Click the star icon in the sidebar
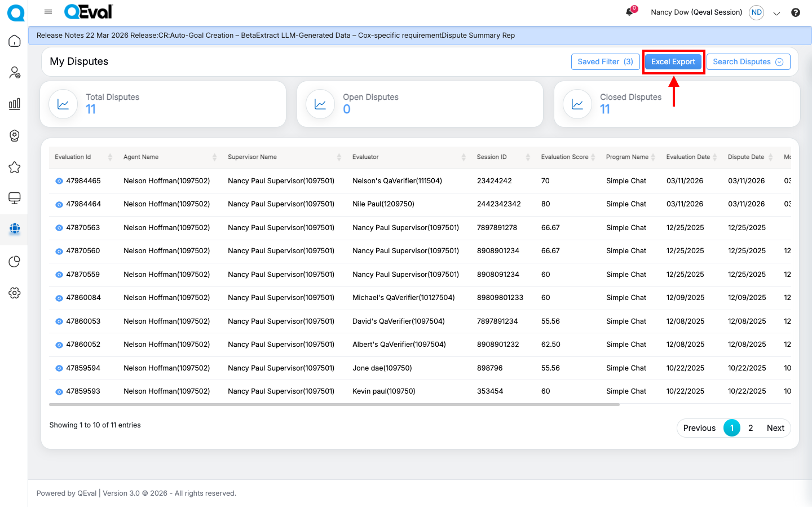 [15, 167]
